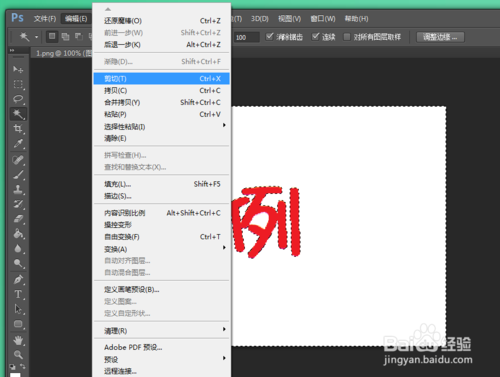
Task: Select the Eyedropper tool
Action: [x=18, y=144]
